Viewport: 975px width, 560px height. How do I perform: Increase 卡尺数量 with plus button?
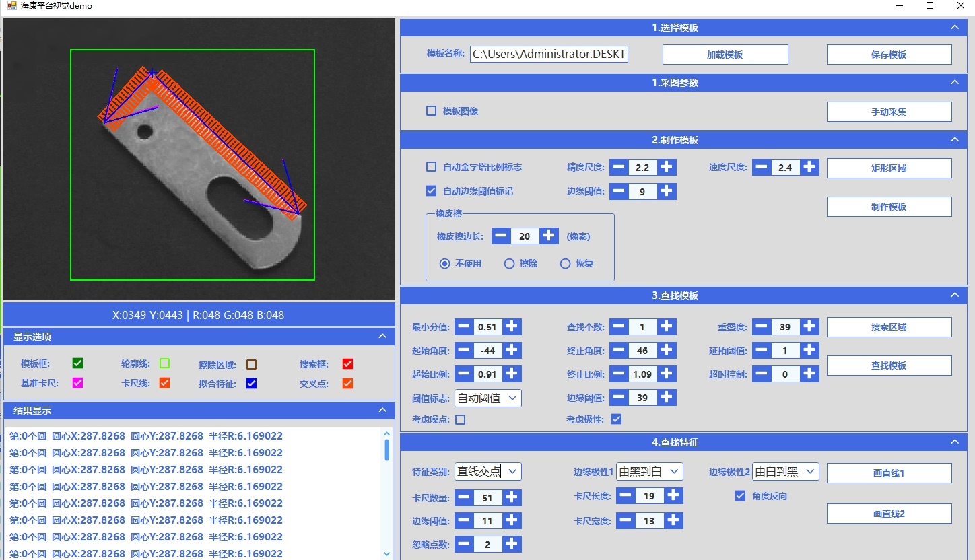tap(512, 497)
